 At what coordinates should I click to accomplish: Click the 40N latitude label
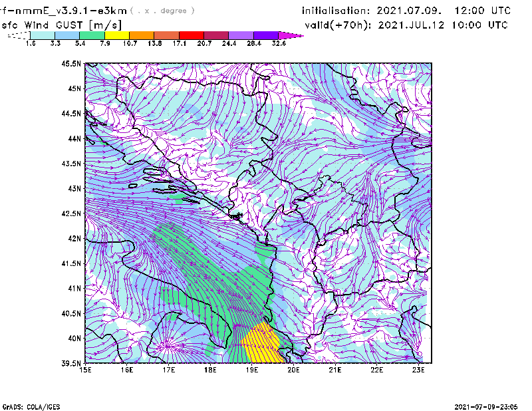tap(74, 339)
